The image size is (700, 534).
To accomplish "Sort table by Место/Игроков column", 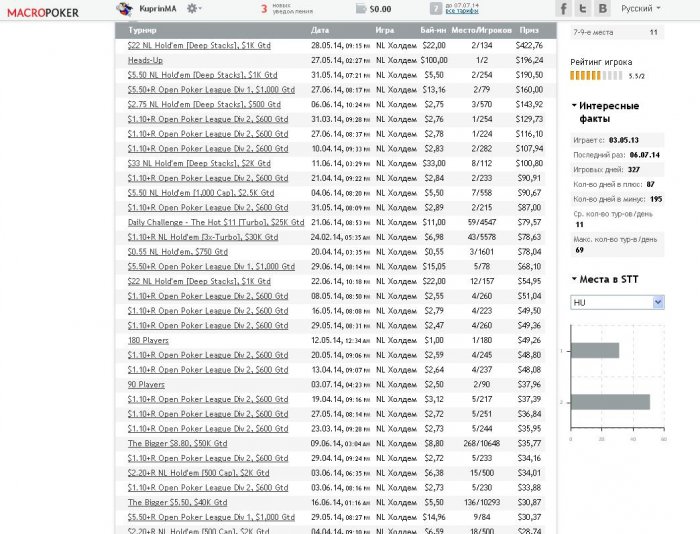I will pos(481,30).
